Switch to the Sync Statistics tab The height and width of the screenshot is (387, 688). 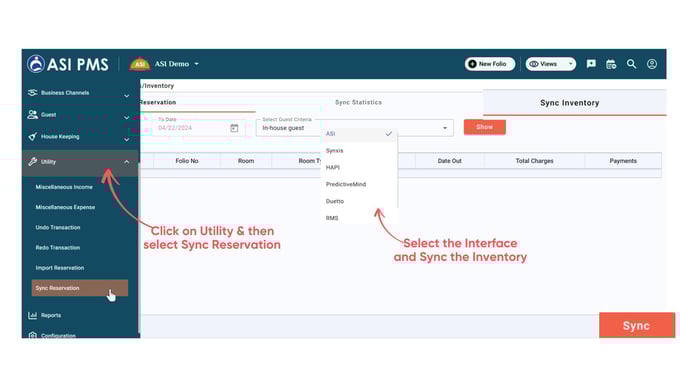[x=358, y=102]
